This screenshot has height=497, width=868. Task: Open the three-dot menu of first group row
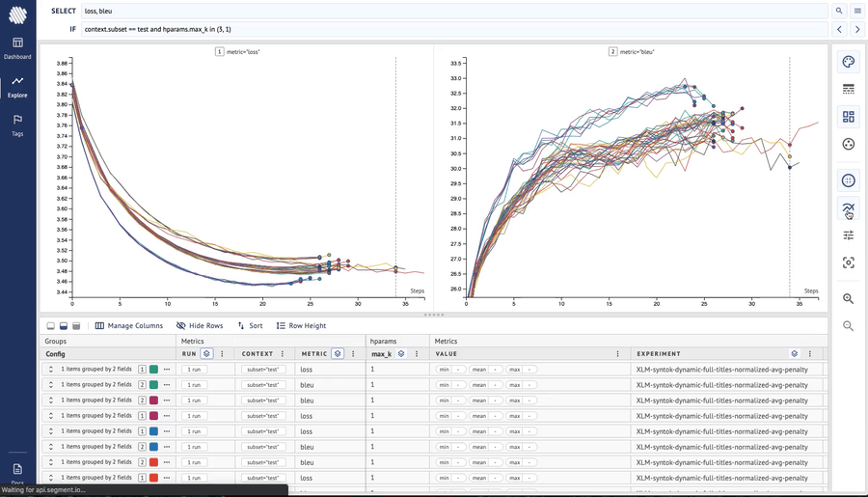point(167,369)
